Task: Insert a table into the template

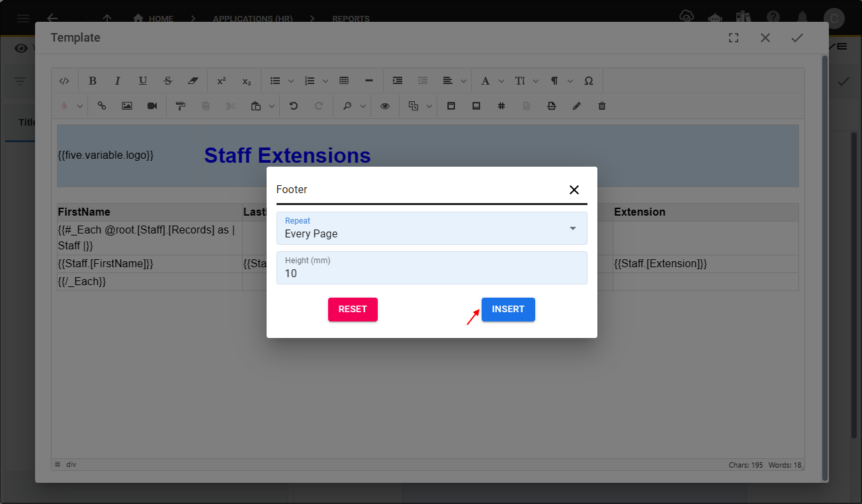Action: coord(344,80)
